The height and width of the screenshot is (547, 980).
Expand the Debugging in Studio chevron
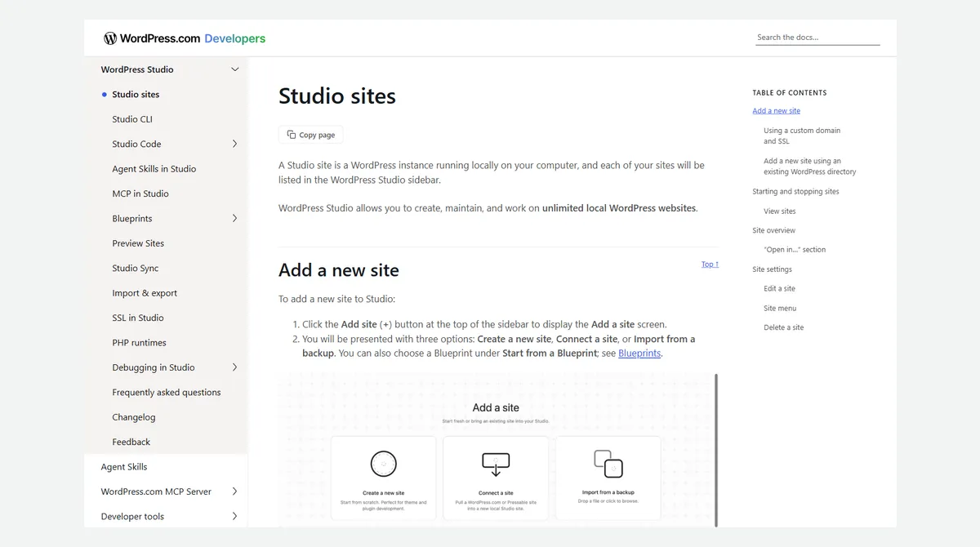tap(235, 367)
